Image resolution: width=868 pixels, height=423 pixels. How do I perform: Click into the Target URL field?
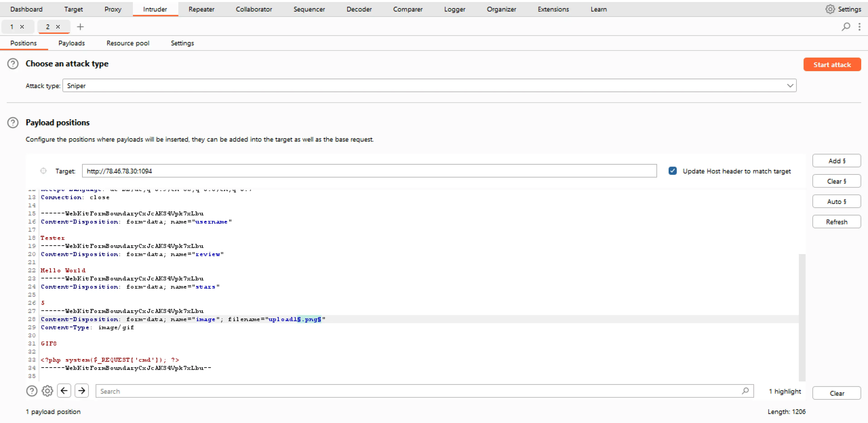pyautogui.click(x=369, y=171)
